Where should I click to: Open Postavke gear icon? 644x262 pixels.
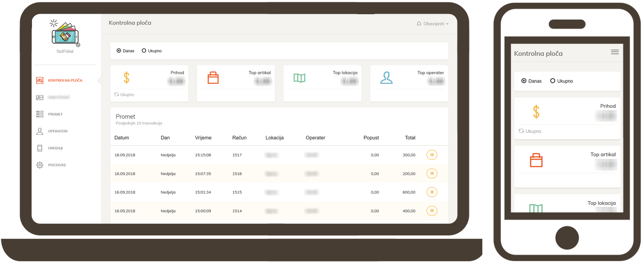(40, 165)
